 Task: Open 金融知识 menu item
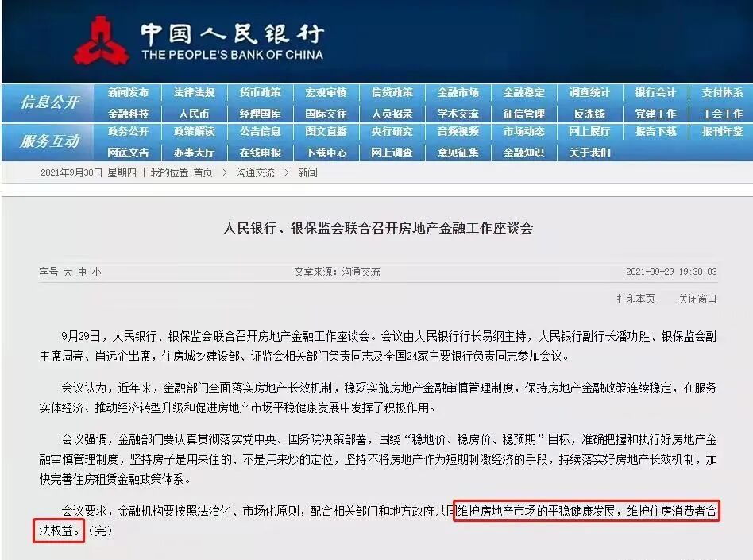coord(523,153)
